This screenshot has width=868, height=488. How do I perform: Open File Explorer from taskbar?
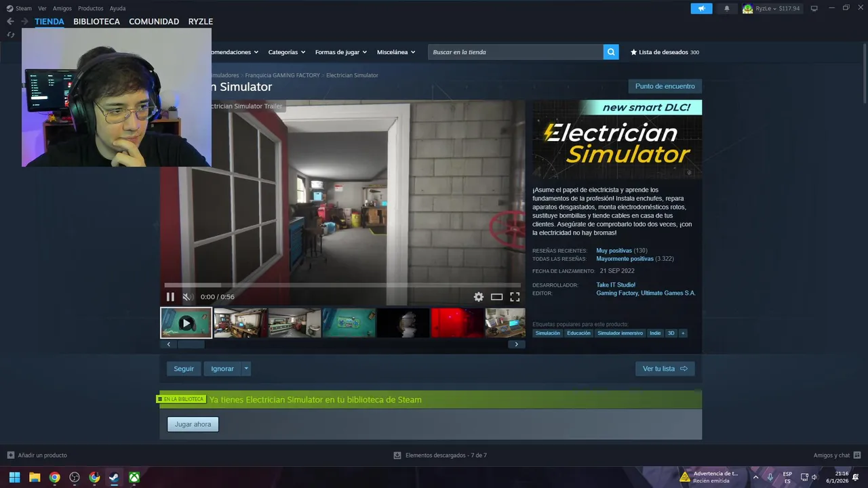35,477
